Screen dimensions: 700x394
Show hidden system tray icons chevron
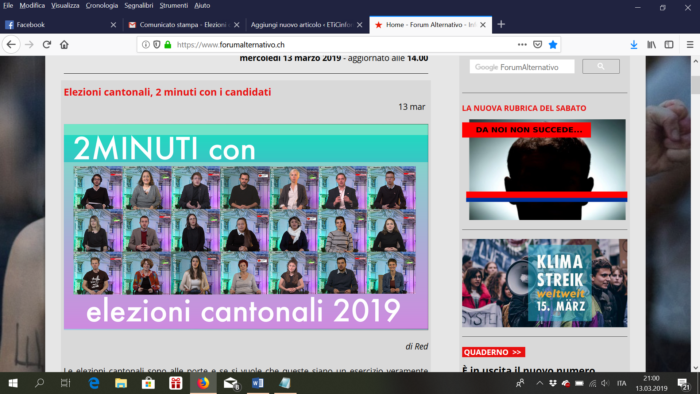pyautogui.click(x=539, y=383)
